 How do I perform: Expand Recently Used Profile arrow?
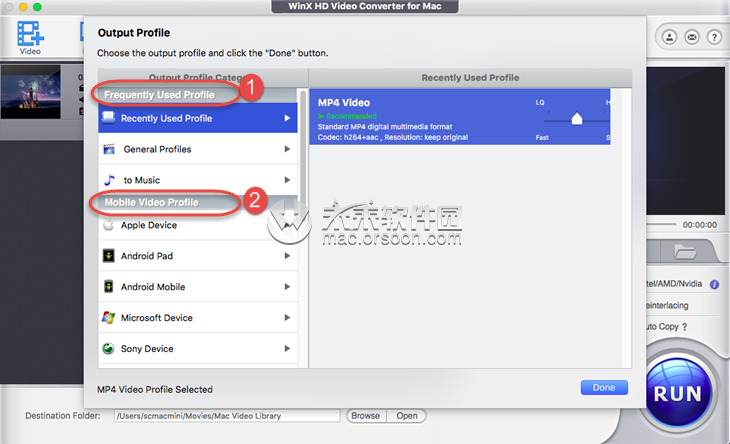coord(287,118)
